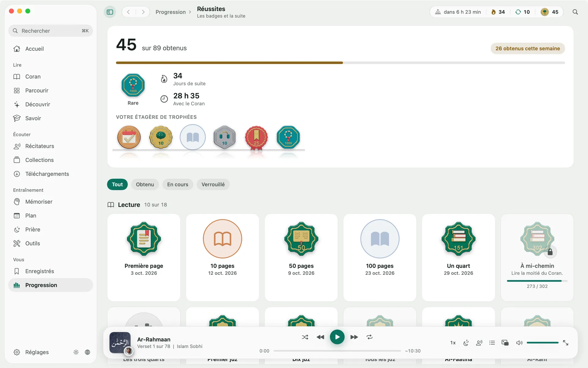
Task: Open Réglages settings
Action: 31,352
